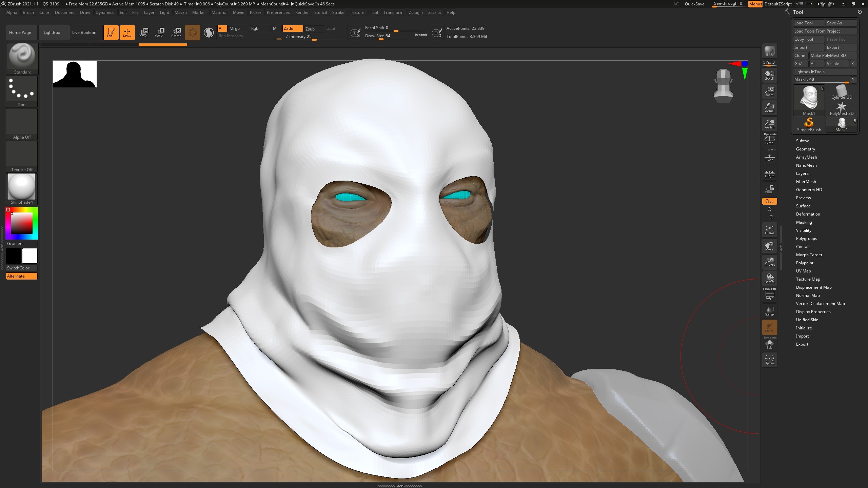Click the BPR render button

click(770, 51)
